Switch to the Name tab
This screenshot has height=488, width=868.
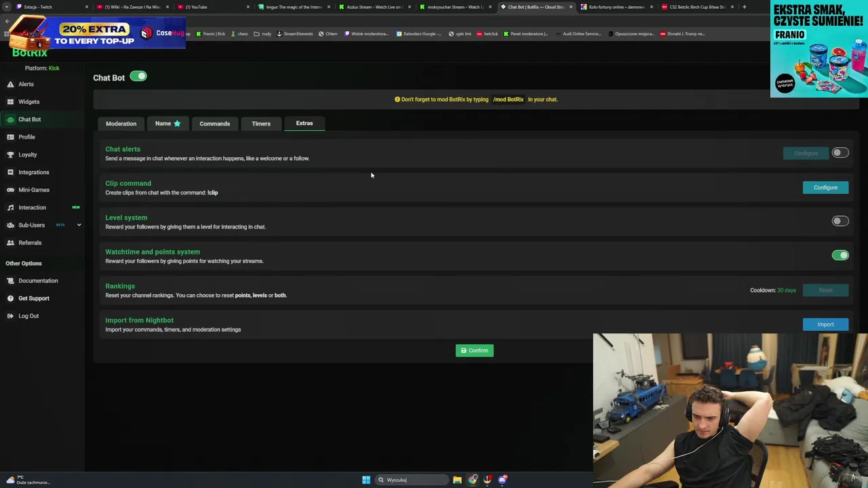[x=167, y=123]
